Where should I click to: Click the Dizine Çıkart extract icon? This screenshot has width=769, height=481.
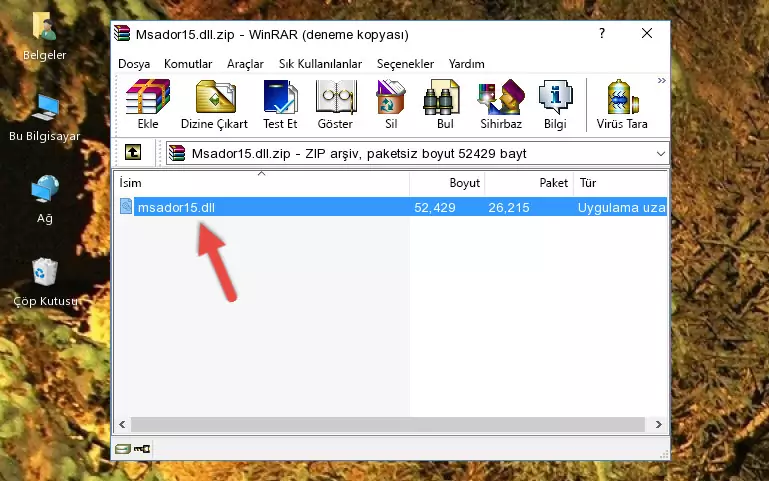pyautogui.click(x=215, y=97)
